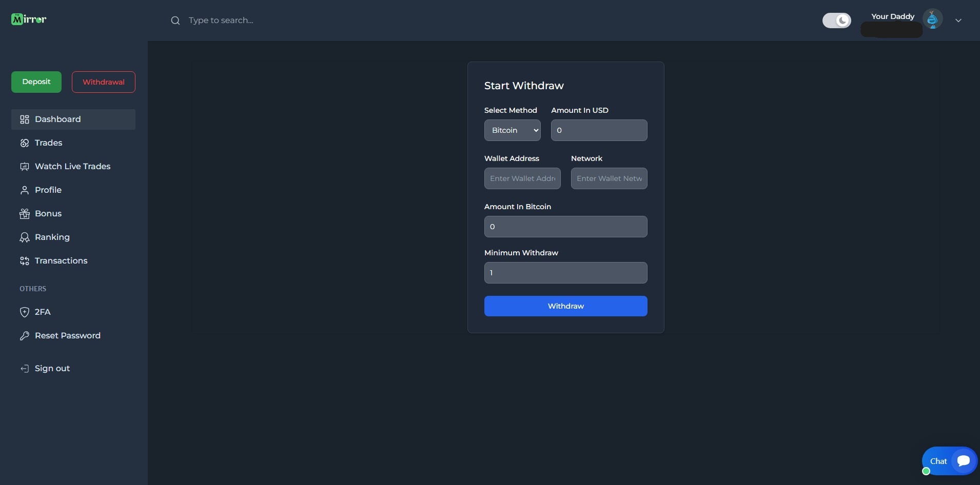This screenshot has height=485, width=980.
Task: Toggle the dark mode switch
Action: tap(836, 21)
